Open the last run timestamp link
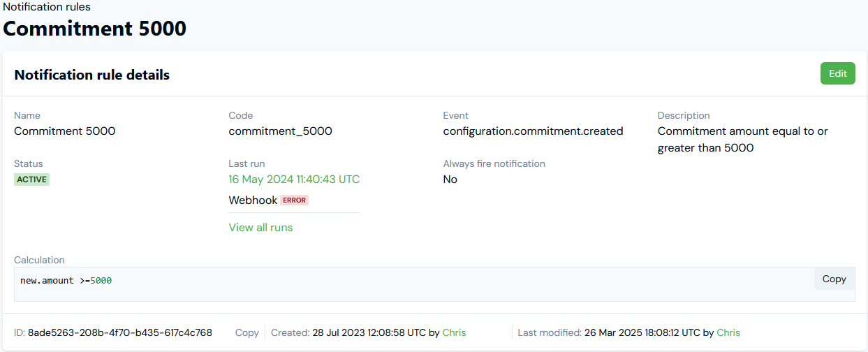 pyautogui.click(x=294, y=179)
